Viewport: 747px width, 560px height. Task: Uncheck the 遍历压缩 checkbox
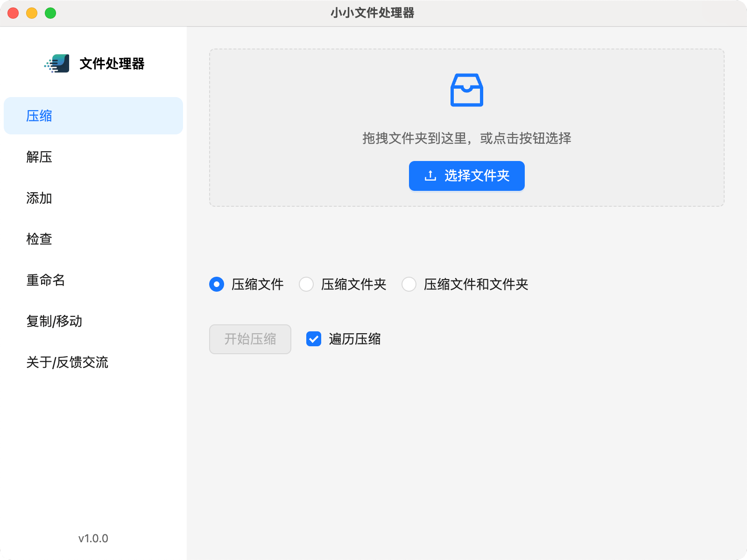314,339
